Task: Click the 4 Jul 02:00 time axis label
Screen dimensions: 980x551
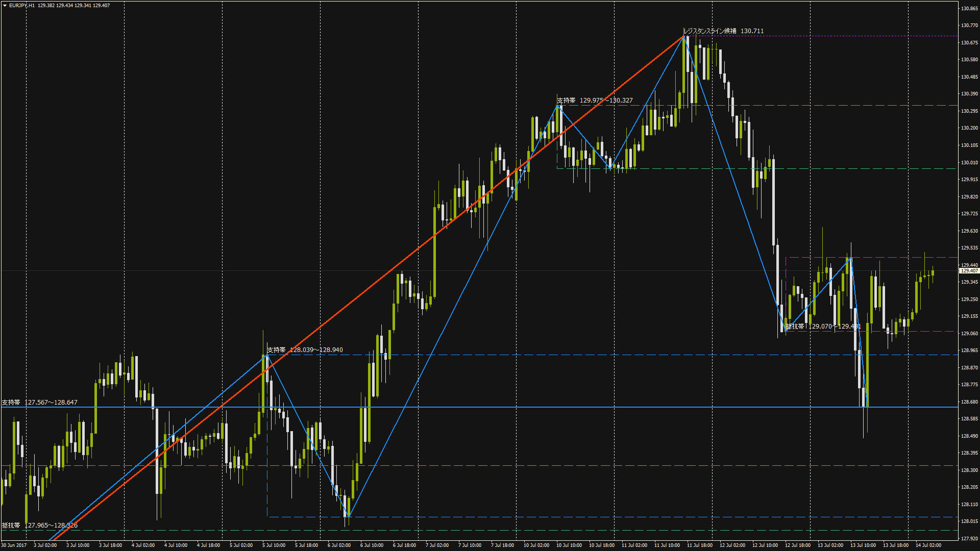Action: click(143, 545)
